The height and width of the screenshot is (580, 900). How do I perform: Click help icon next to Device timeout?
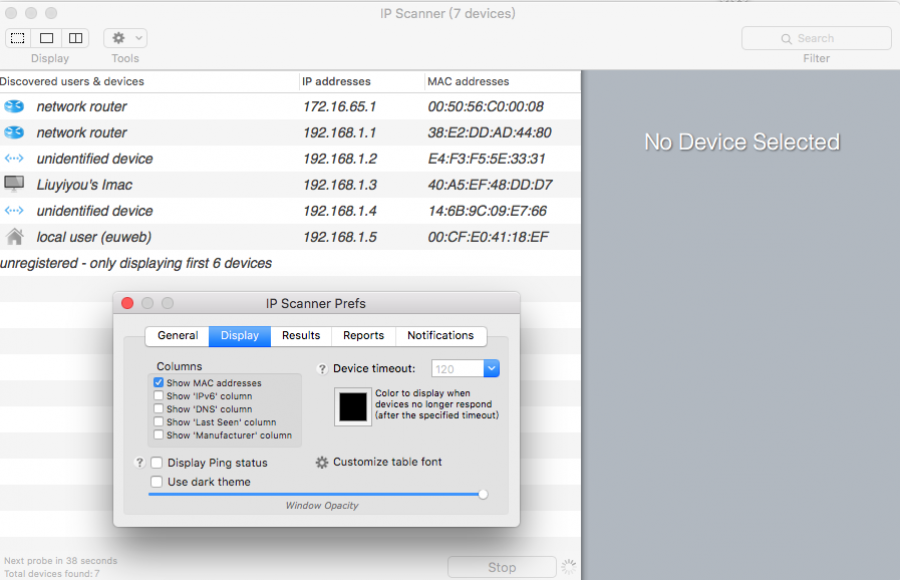point(322,369)
